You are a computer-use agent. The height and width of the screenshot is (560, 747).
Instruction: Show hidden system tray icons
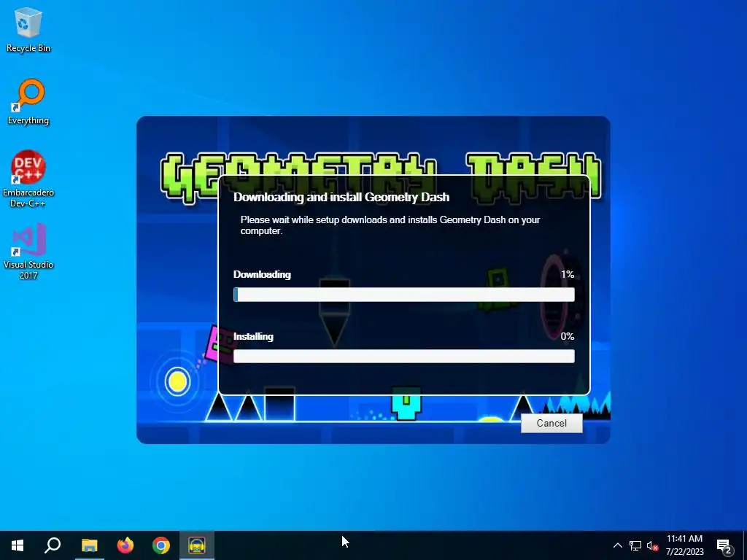tap(617, 545)
